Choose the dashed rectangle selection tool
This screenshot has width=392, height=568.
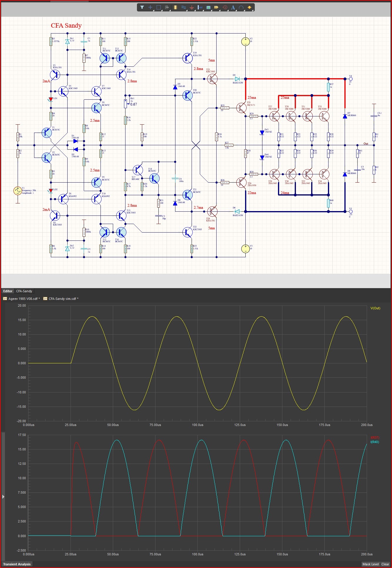tap(159, 7)
